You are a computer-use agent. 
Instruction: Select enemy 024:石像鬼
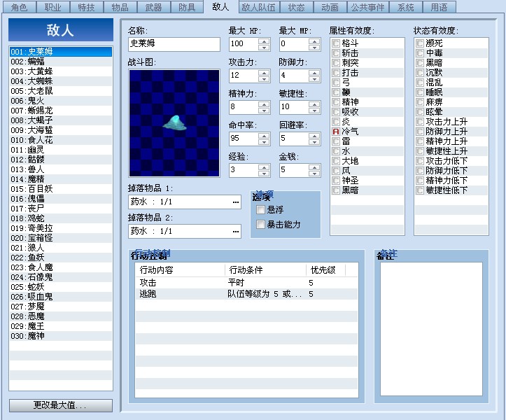tap(61, 277)
